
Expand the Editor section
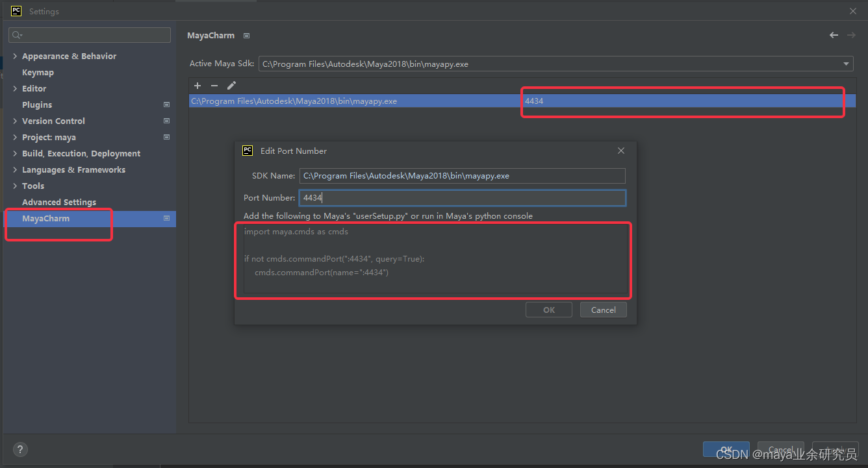tap(15, 89)
